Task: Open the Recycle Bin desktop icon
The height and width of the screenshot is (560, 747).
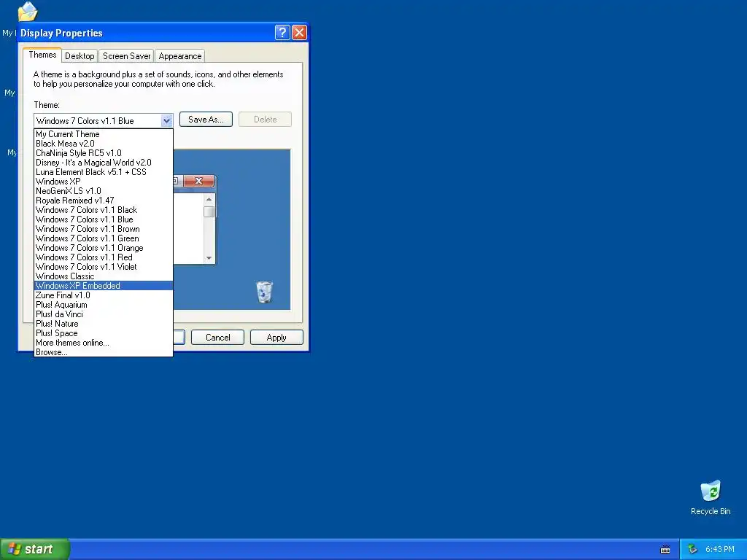Action: click(710, 497)
